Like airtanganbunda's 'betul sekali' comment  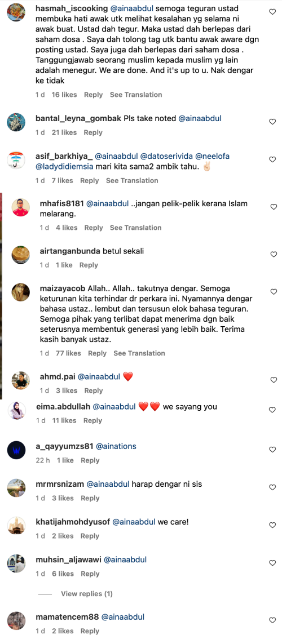[x=274, y=254]
